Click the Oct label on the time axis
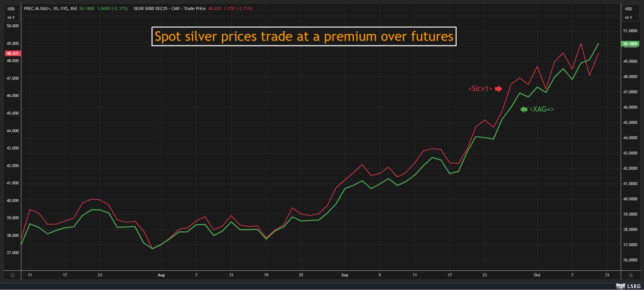 click(537, 275)
